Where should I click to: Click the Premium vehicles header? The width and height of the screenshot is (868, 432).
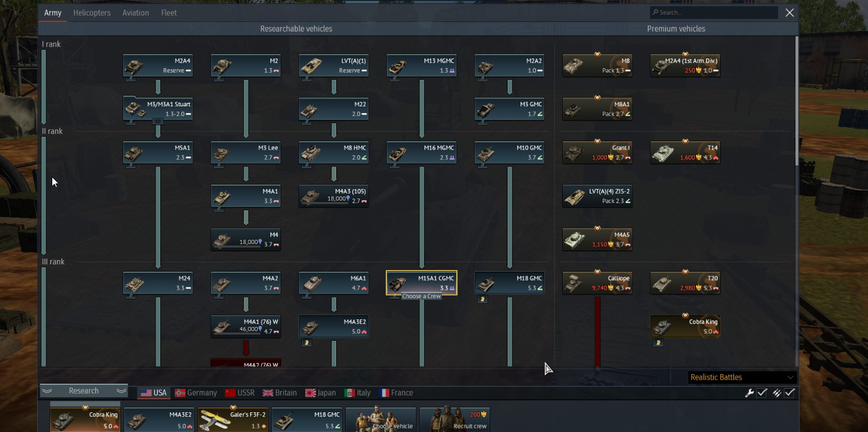676,29
